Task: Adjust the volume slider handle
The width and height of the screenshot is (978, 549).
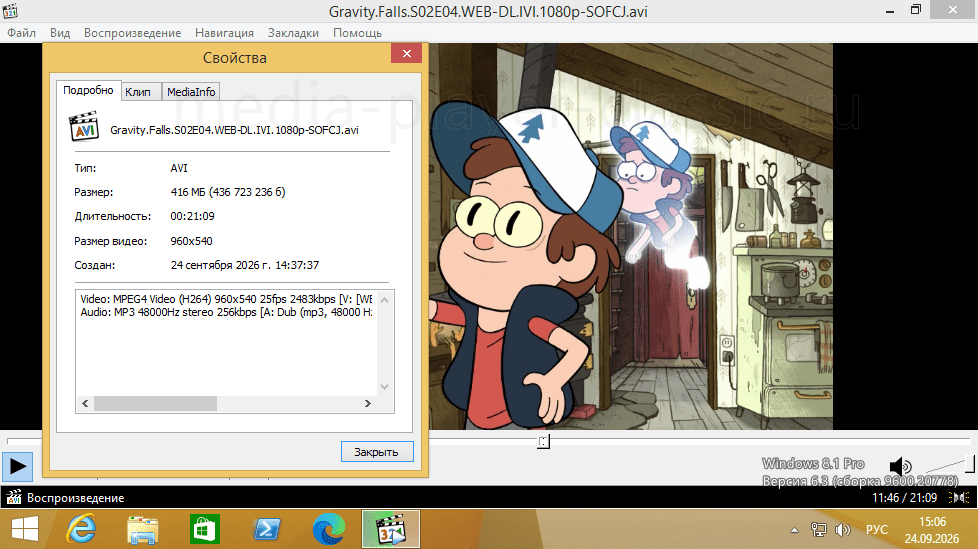Action: [x=970, y=464]
